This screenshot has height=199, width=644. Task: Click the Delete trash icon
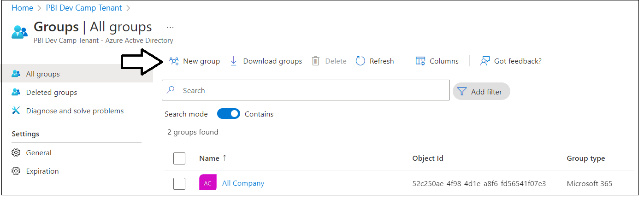coord(316,61)
